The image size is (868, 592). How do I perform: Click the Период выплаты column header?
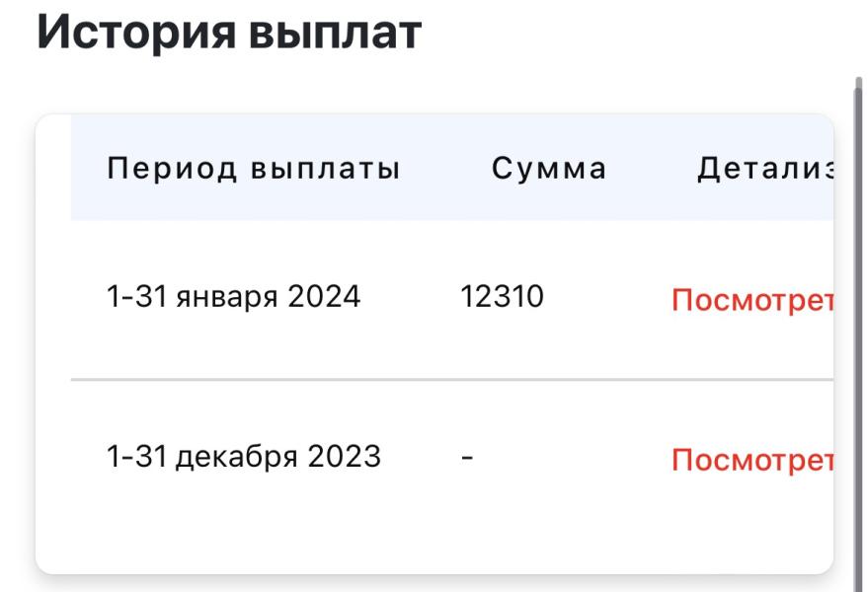pos(253,168)
